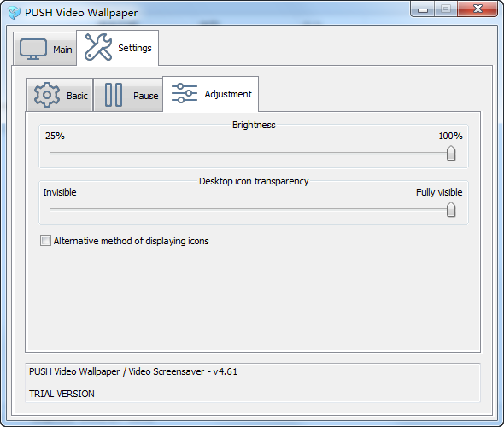Click the gear icon on Basic tab

(x=47, y=95)
